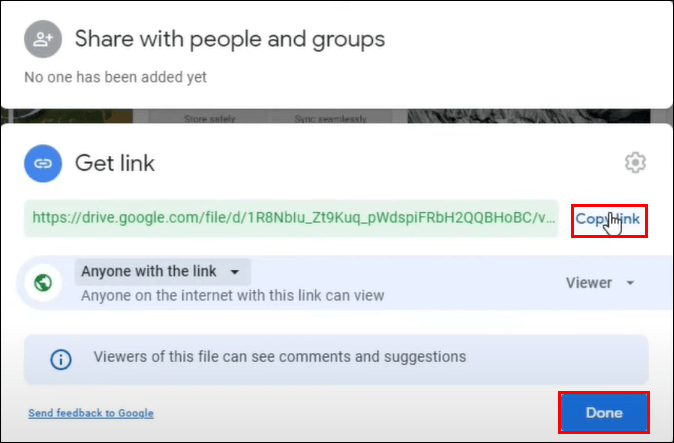Open the 'Send feedback to Google' link
The width and height of the screenshot is (674, 443).
click(91, 413)
